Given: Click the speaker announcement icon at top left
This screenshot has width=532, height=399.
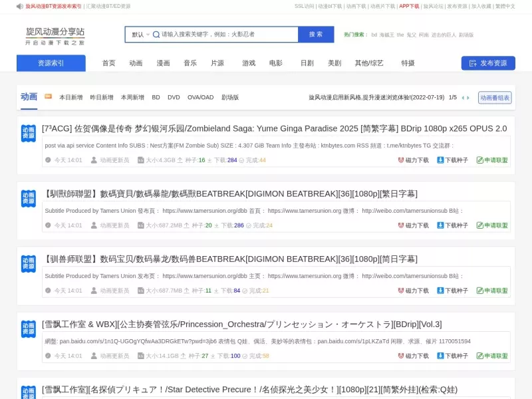Looking at the screenshot, I should [20, 6].
